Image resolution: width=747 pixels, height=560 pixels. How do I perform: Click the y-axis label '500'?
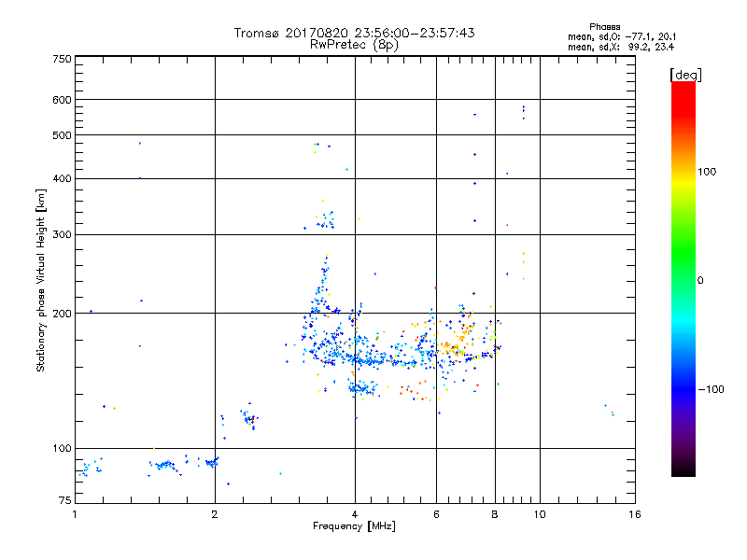63,135
